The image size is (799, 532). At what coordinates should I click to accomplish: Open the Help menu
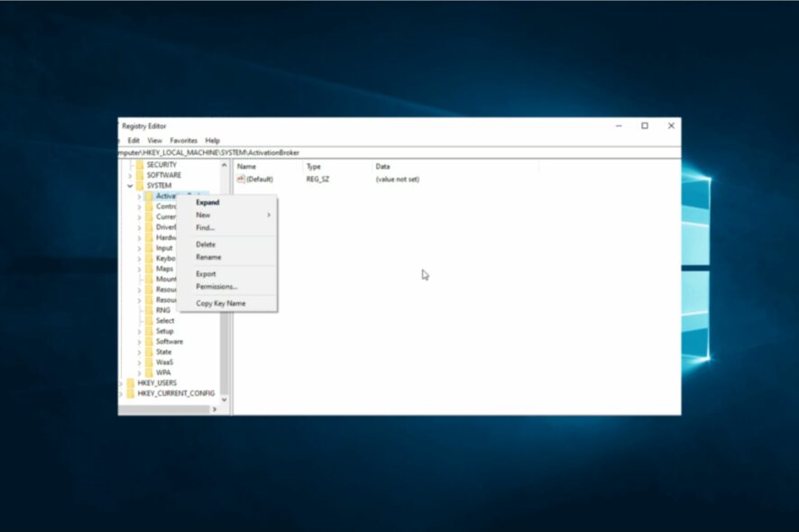click(213, 141)
